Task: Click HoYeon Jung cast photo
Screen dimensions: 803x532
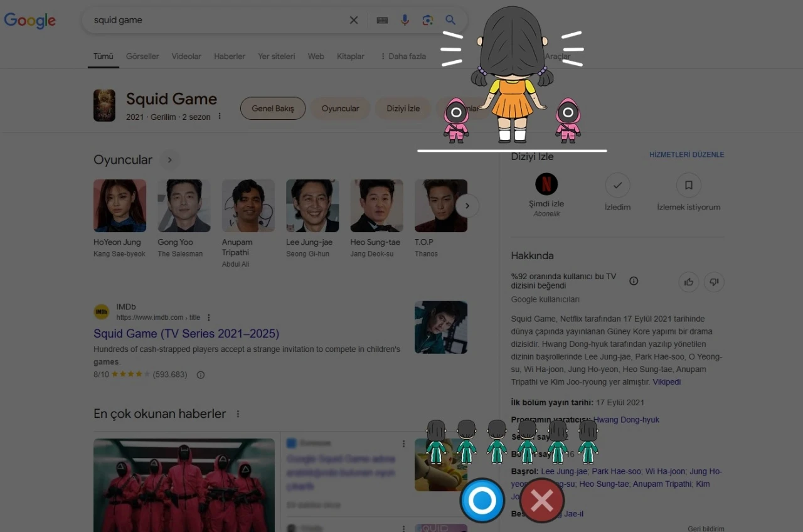Action: click(120, 206)
